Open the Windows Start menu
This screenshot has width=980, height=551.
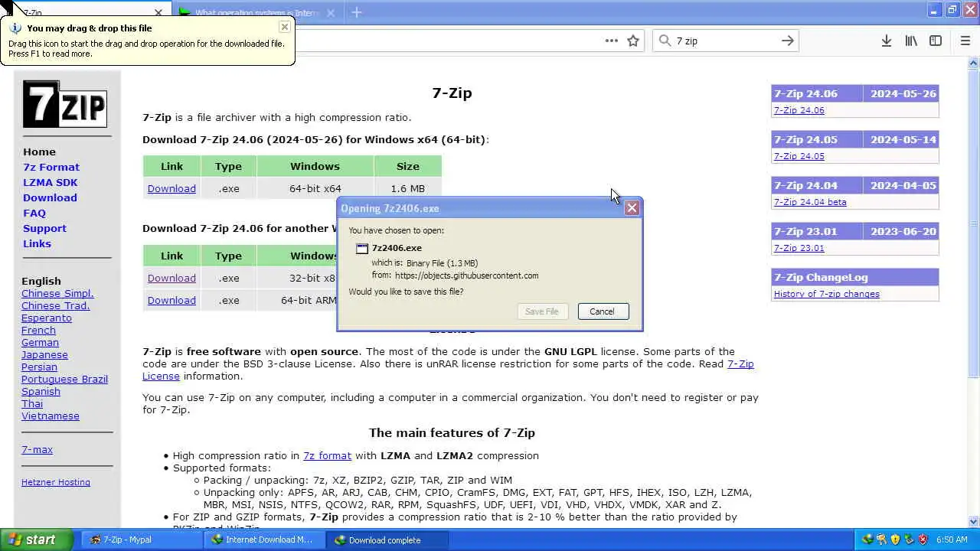(x=37, y=540)
